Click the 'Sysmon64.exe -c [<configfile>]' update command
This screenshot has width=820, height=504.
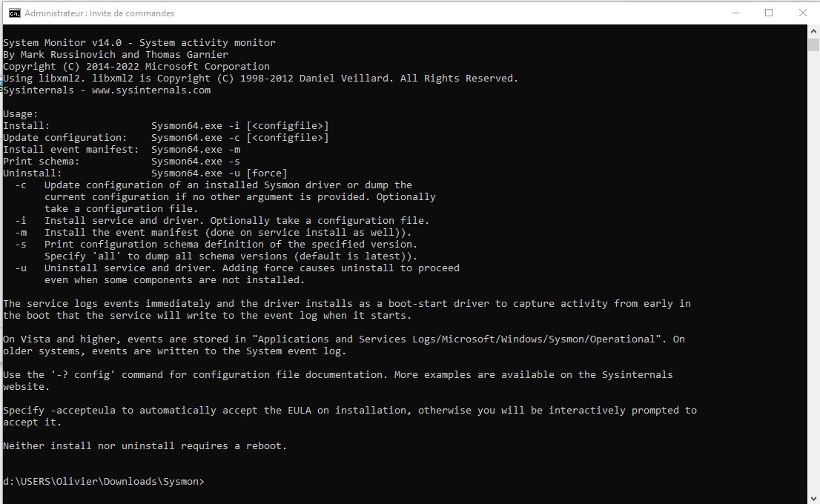click(x=239, y=138)
